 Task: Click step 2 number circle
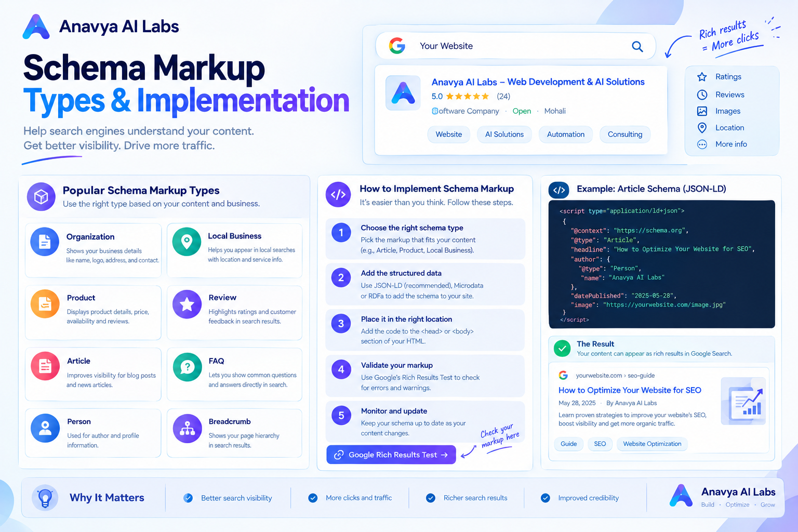[341, 278]
